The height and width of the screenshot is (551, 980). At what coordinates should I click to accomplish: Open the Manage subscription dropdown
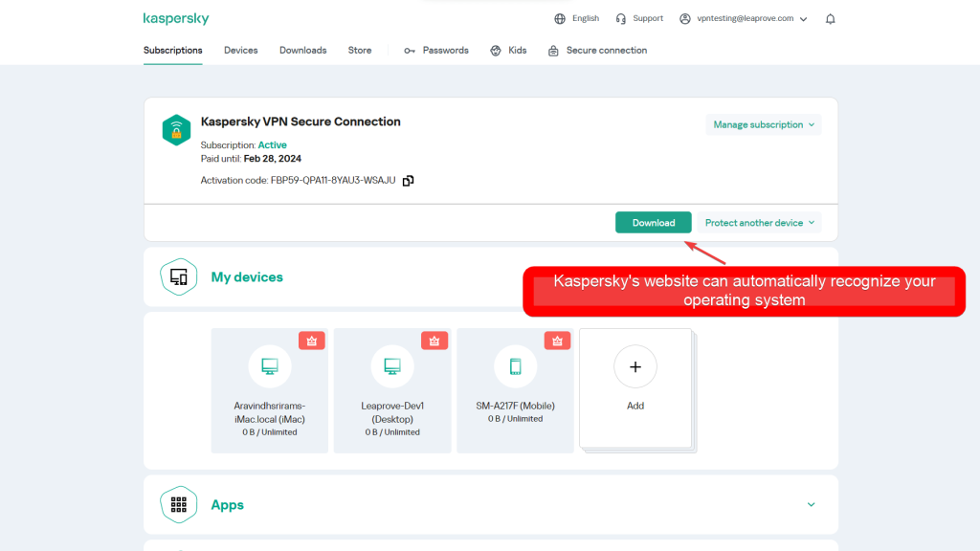pos(763,124)
